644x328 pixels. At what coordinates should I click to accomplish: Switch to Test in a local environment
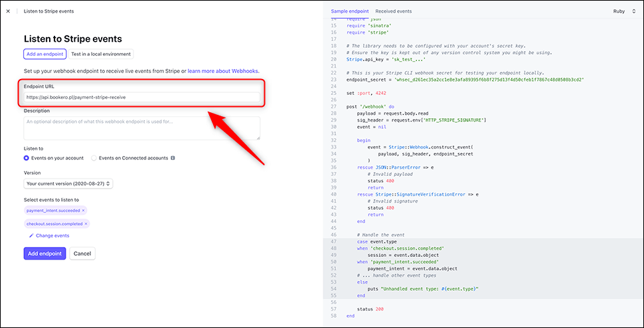101,54
